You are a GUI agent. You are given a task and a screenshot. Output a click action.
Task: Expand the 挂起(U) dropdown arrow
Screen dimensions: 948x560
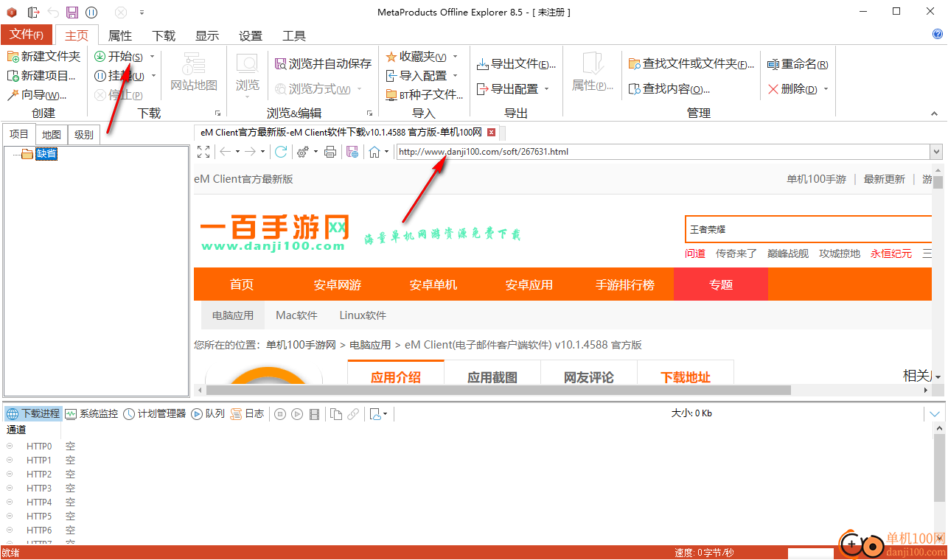point(153,76)
